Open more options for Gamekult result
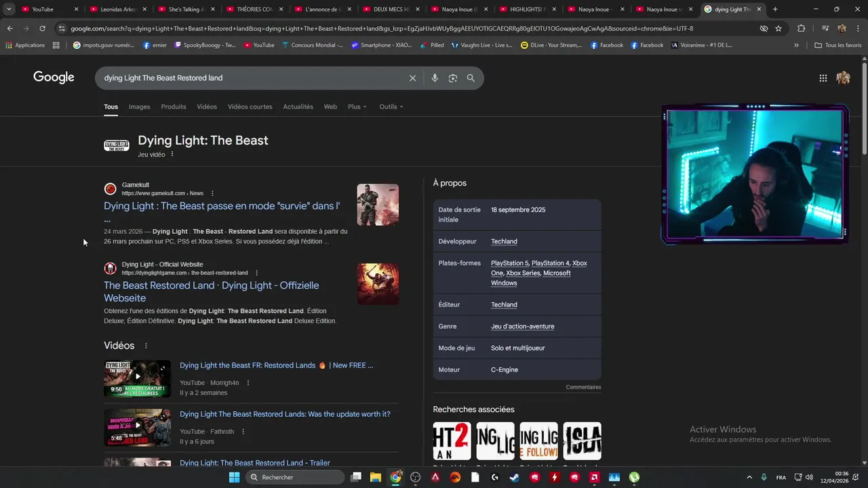 [x=212, y=193]
